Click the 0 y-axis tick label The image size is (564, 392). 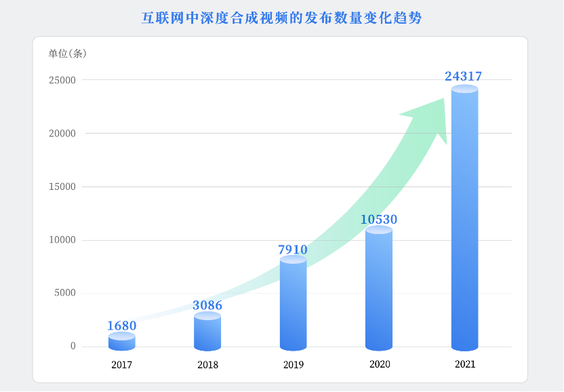click(x=73, y=347)
